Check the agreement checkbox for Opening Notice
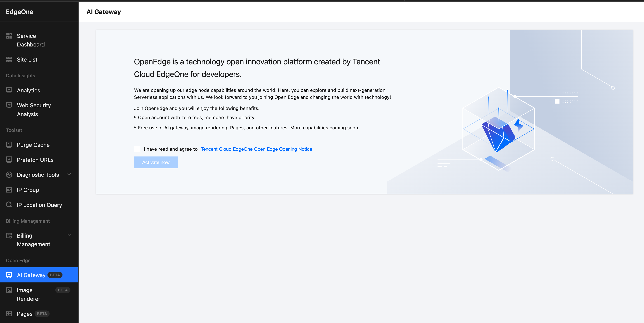Viewport: 644px width, 323px height. pos(137,149)
